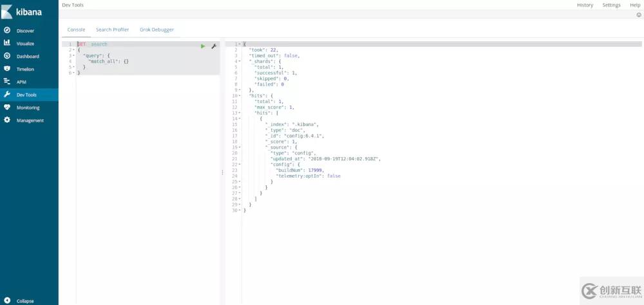Click the Dashboard sidebar icon
This screenshot has width=644, height=305.
pyautogui.click(x=7, y=56)
